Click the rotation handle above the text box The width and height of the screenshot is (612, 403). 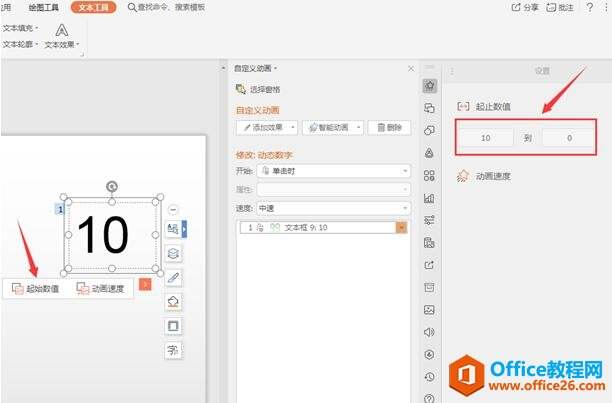coord(112,186)
